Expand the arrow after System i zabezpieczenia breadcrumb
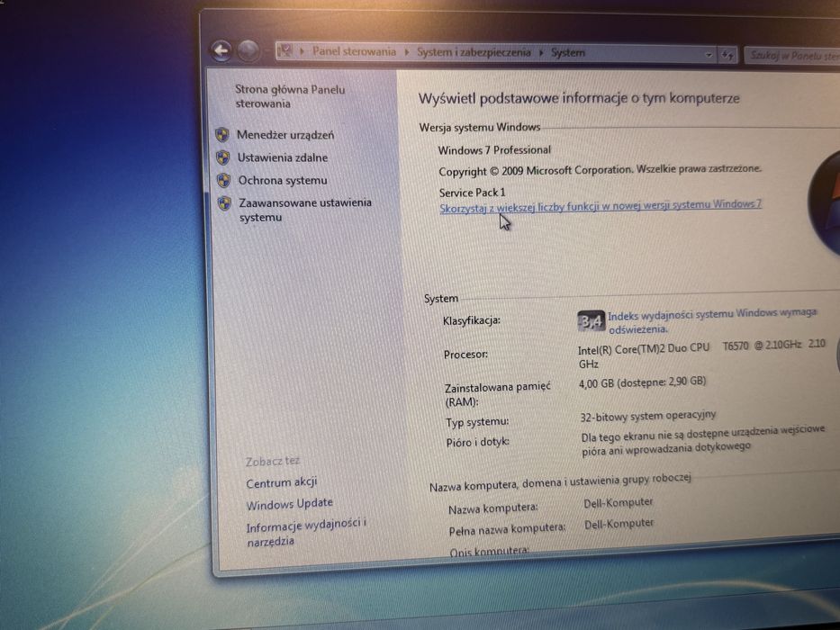The width and height of the screenshot is (840, 630). (542, 52)
